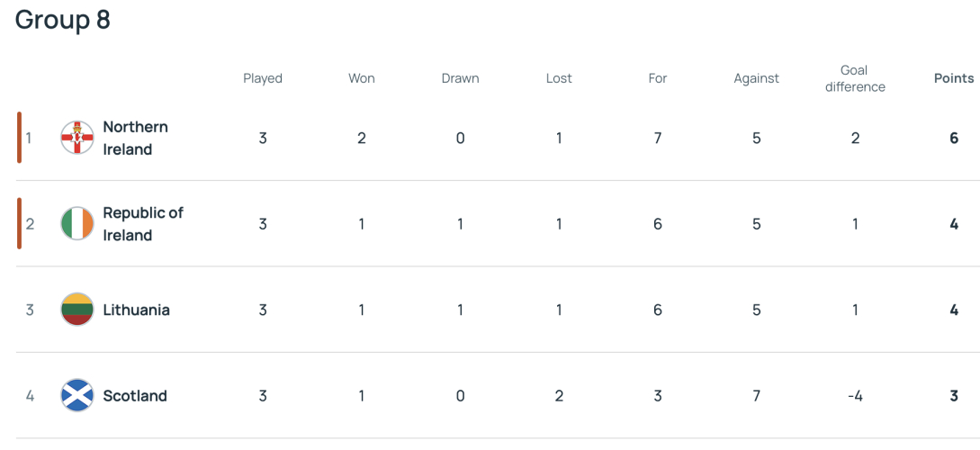Viewport: 980px width, 450px height.
Task: Click the Republic of Ireland flag icon
Action: click(76, 224)
